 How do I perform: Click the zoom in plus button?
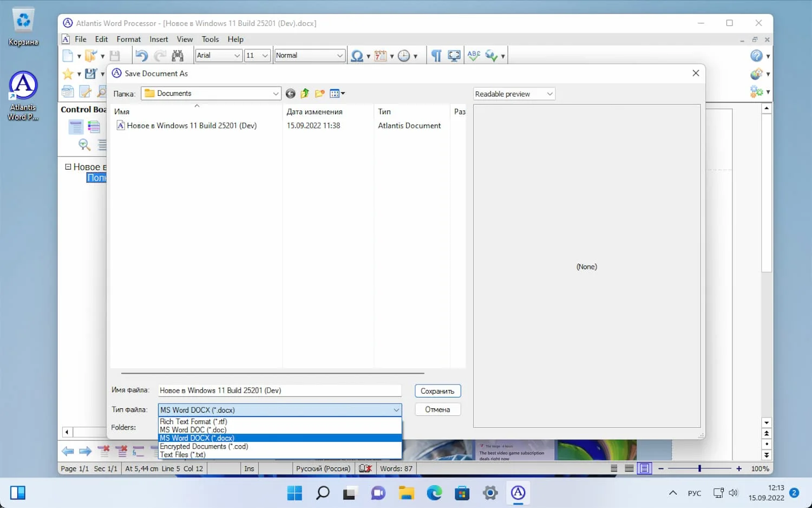739,468
